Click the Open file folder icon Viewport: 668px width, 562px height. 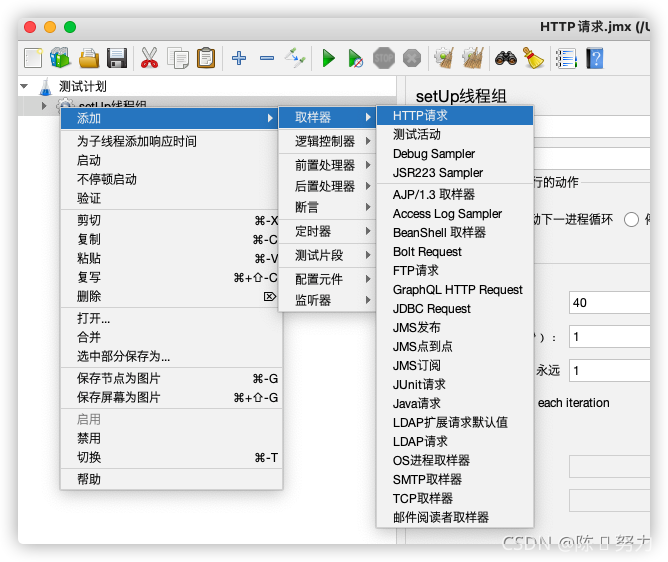(89, 58)
